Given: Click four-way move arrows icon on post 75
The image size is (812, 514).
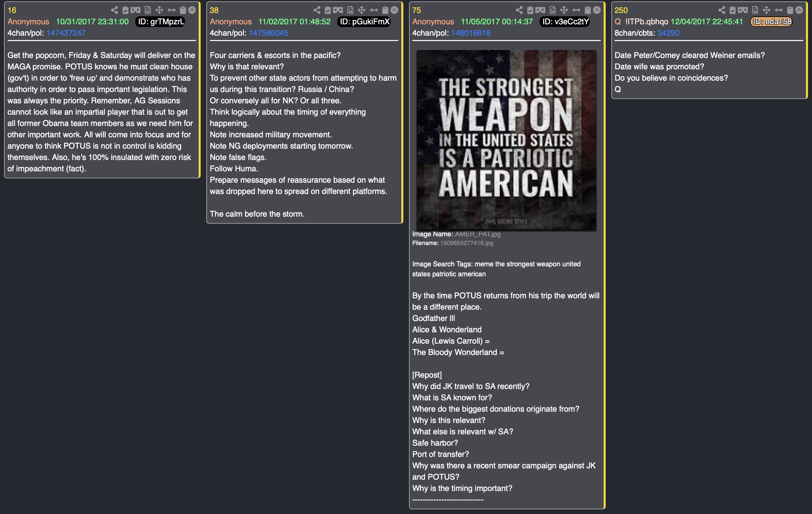Looking at the screenshot, I should [x=564, y=10].
